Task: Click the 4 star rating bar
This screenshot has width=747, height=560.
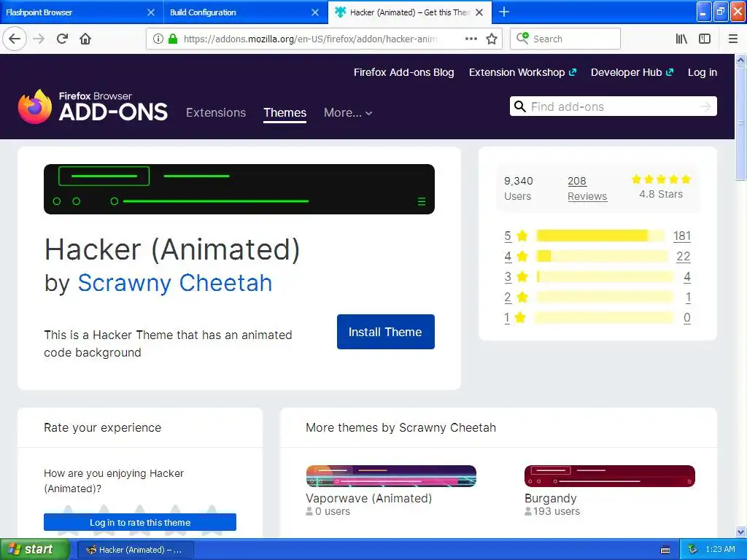Action: click(x=602, y=256)
